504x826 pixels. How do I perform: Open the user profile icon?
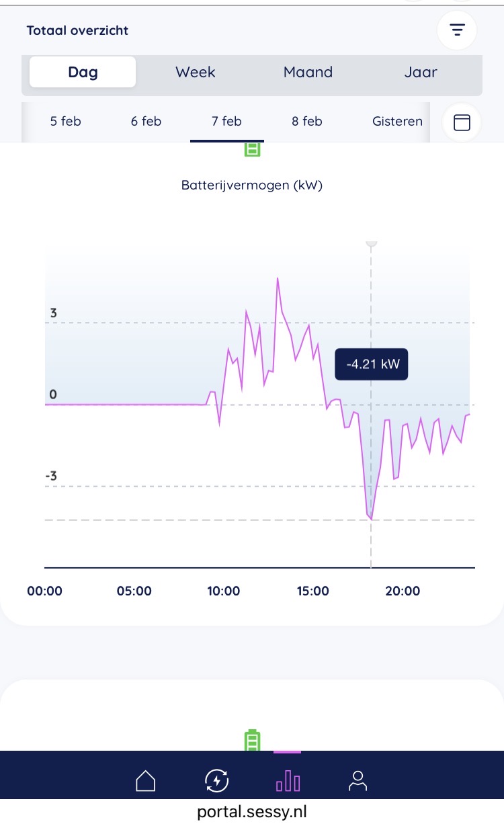coord(358,781)
